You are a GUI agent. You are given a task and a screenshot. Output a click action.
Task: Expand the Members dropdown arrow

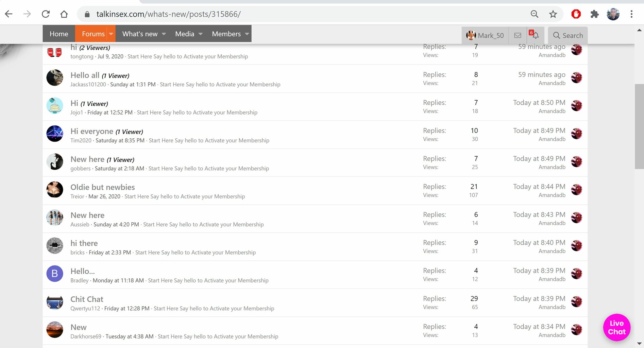[x=247, y=34]
